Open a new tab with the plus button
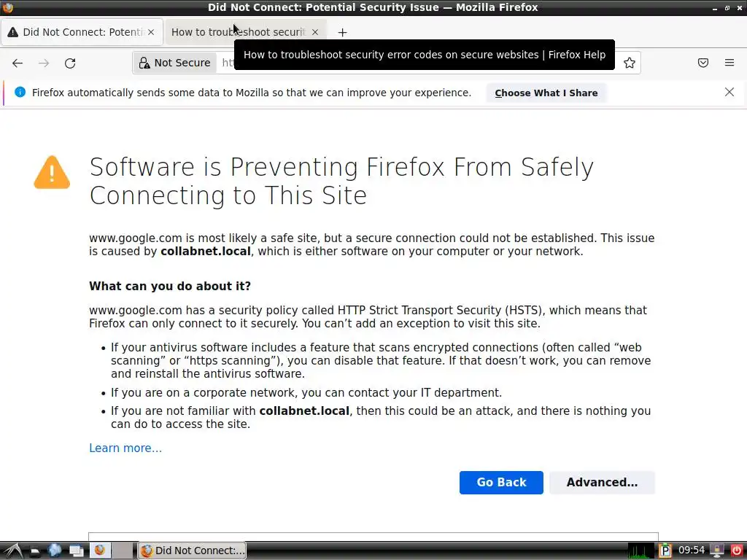 [x=342, y=32]
